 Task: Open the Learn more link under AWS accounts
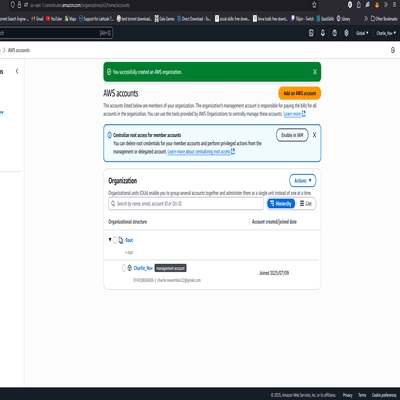click(x=294, y=114)
